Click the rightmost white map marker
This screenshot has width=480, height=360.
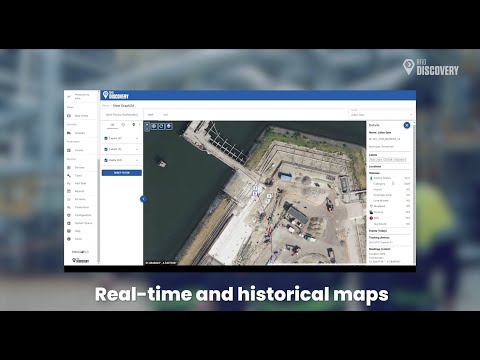[x=269, y=196]
